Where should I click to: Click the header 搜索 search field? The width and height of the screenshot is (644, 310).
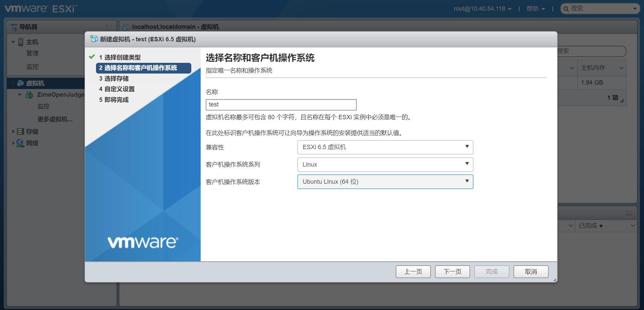point(600,9)
